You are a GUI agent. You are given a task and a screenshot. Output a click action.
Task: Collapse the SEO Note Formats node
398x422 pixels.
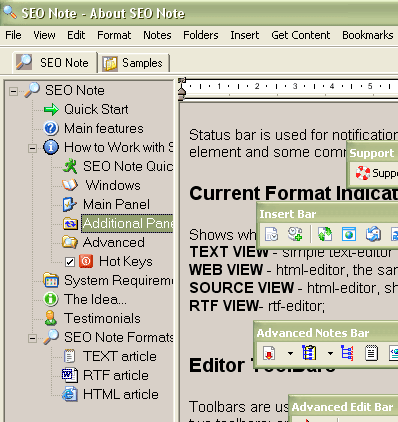[x=32, y=338]
